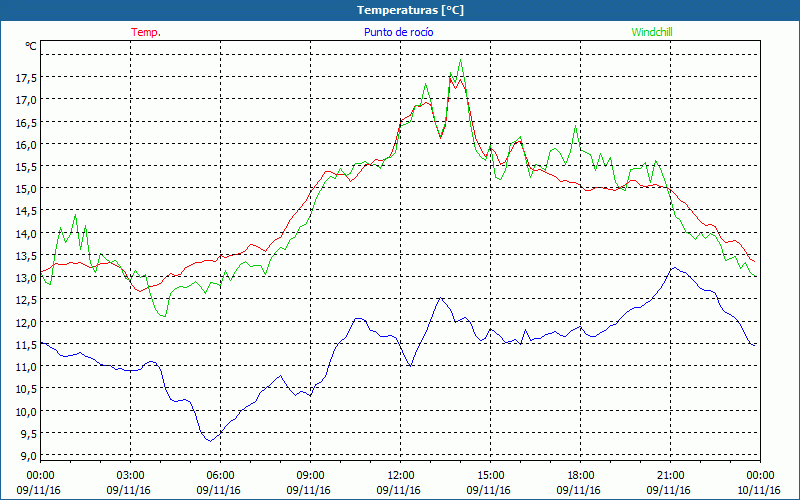The image size is (800, 500).
Task: Click the 06:00 time axis label
Action: point(220,476)
